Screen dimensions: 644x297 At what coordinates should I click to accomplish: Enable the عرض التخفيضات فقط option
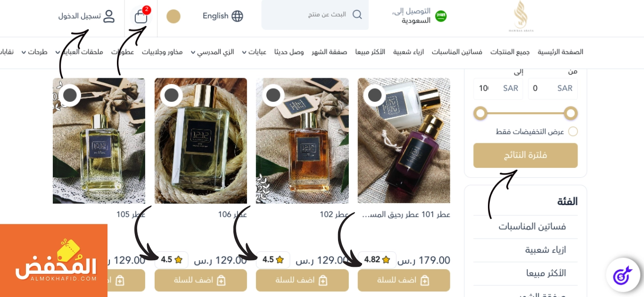pos(573,132)
